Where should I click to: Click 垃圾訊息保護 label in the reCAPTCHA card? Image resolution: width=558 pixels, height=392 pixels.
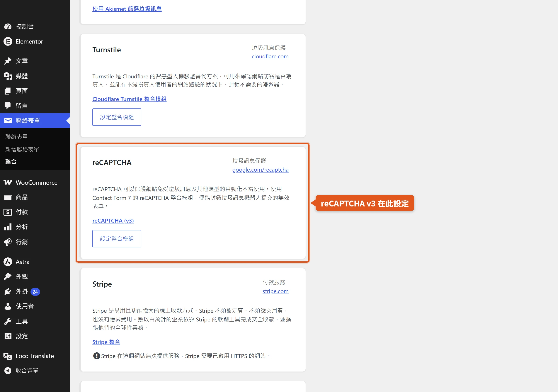(x=249, y=161)
